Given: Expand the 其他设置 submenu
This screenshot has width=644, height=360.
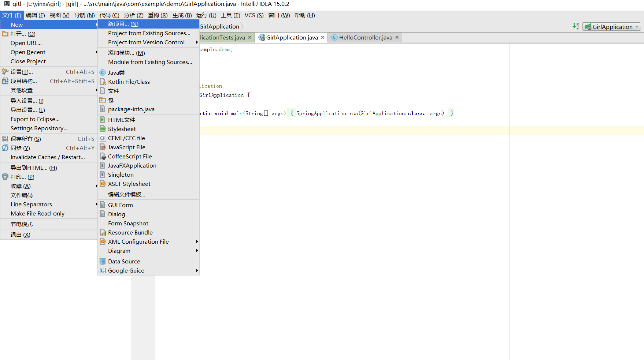Looking at the screenshot, I should coord(49,90).
